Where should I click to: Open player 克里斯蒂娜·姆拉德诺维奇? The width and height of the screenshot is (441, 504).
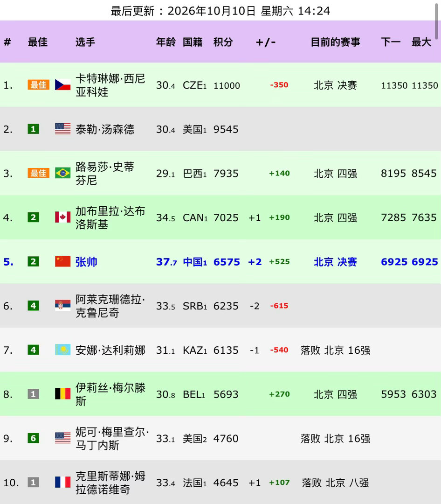point(110,483)
